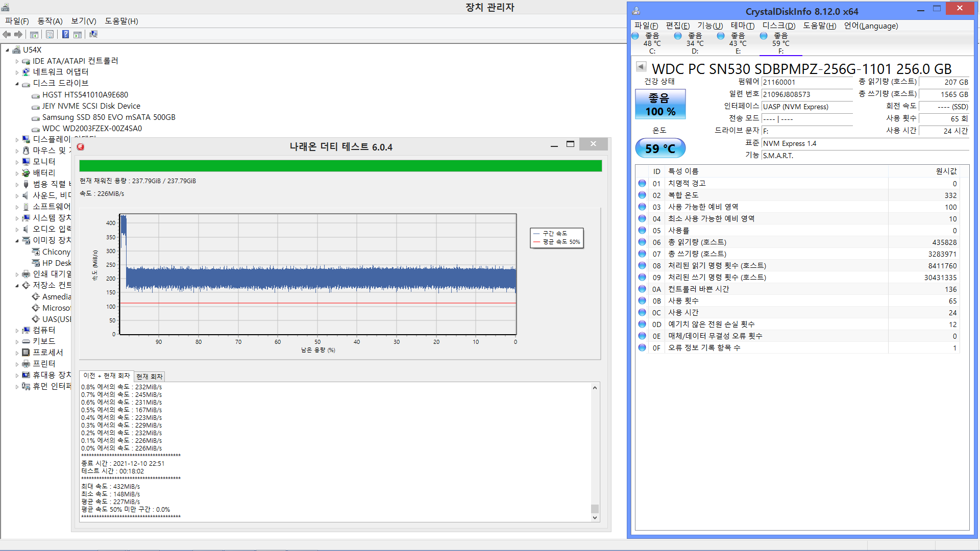Click the battery category icon in tree
The height and width of the screenshot is (551, 980).
tap(26, 173)
